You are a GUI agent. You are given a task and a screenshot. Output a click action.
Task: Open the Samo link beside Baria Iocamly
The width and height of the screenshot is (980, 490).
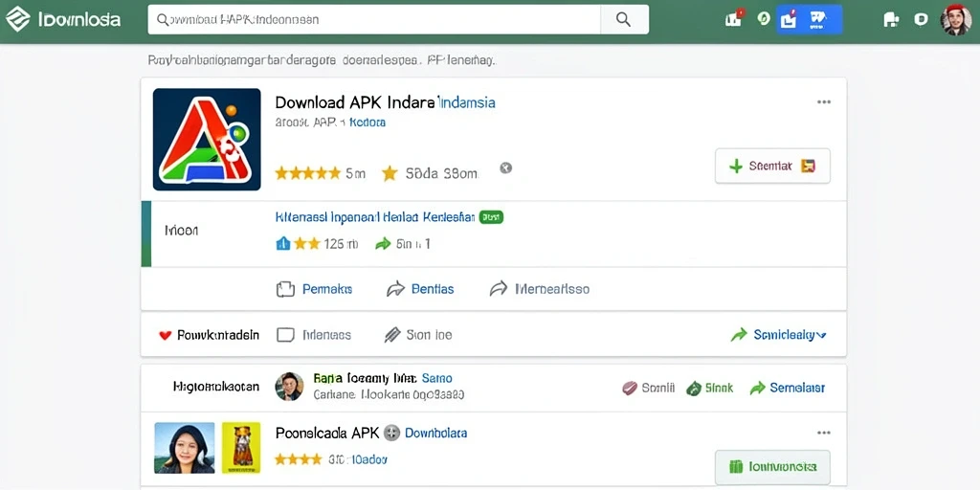(436, 378)
